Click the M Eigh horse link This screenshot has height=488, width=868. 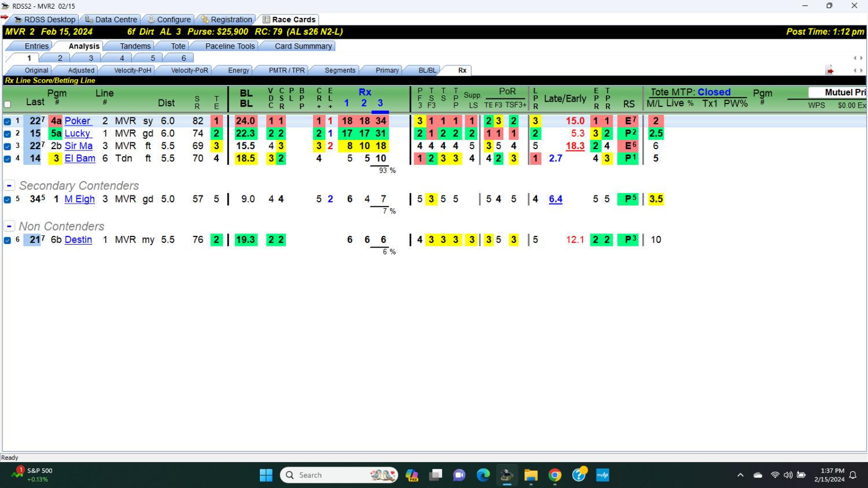79,199
